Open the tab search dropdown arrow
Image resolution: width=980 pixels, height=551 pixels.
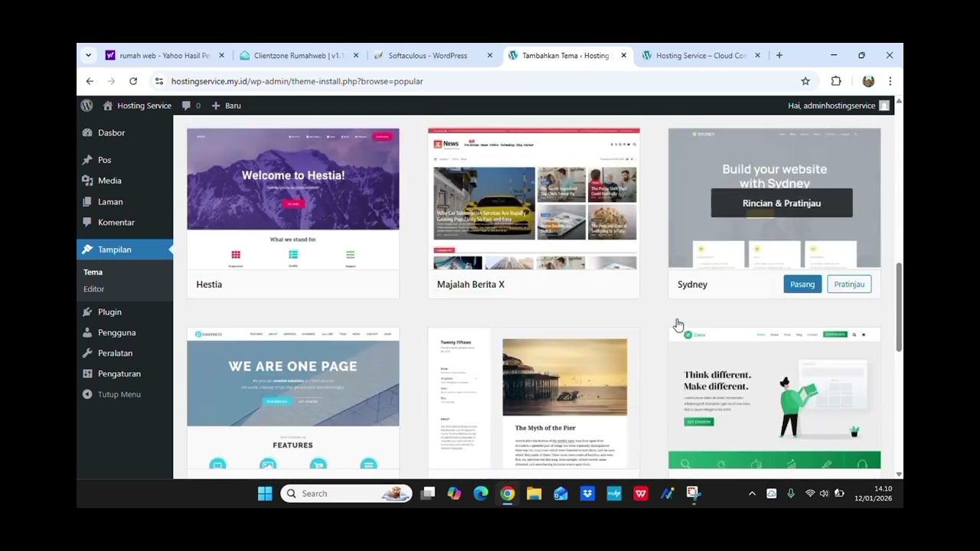pos(88,55)
